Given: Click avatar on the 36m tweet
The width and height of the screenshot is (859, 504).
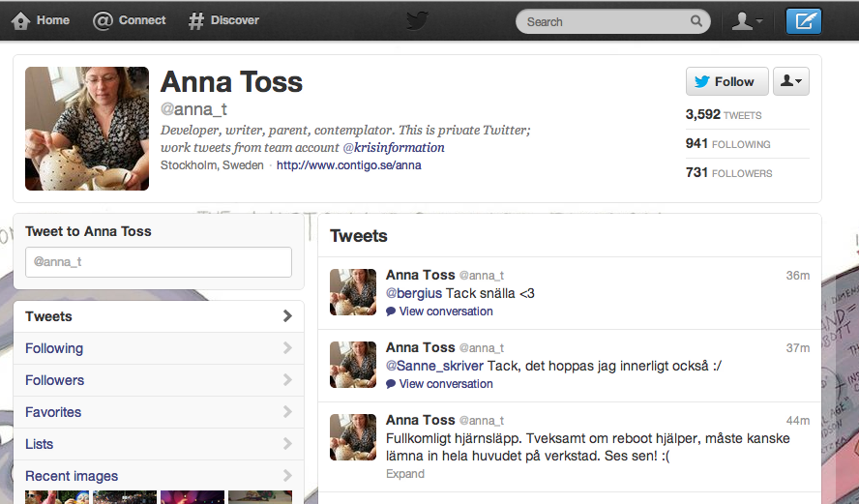Looking at the screenshot, I should tap(353, 292).
